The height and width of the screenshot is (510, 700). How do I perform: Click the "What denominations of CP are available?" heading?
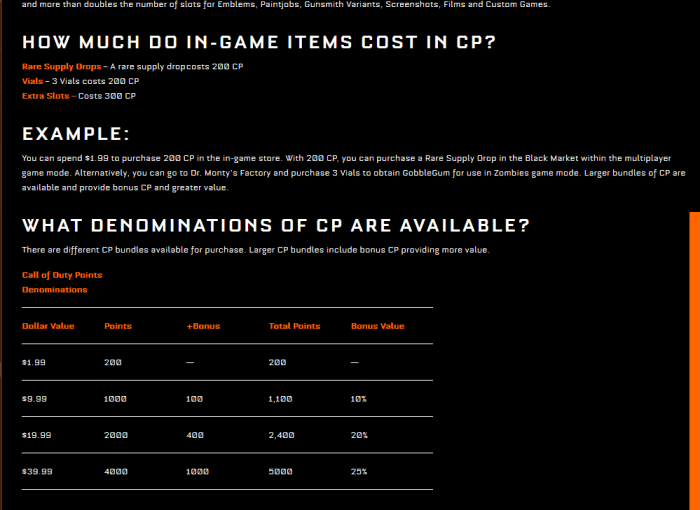pos(276,224)
